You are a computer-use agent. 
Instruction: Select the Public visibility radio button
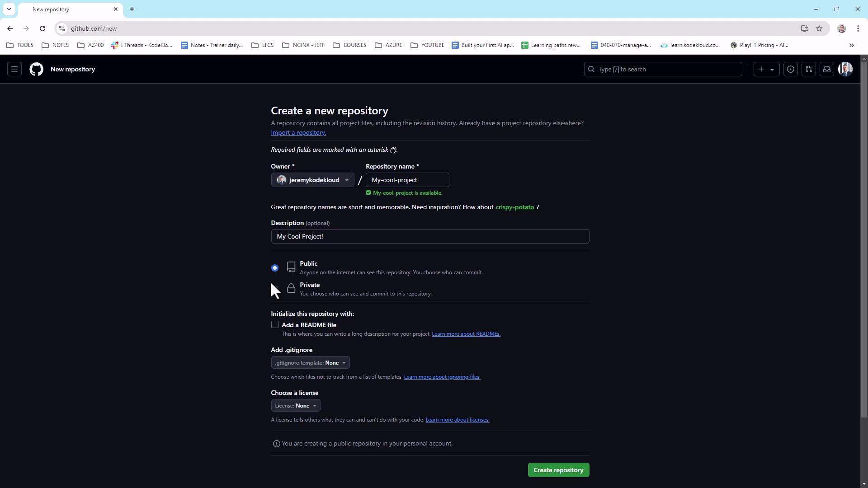click(x=274, y=268)
